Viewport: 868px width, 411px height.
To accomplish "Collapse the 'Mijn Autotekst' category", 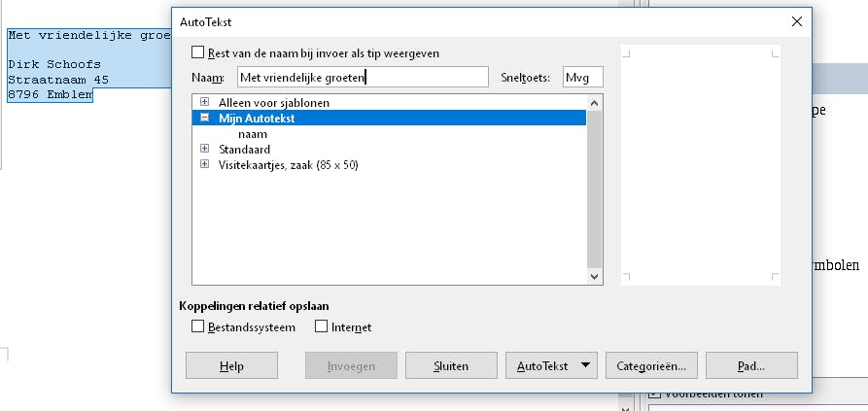I will (204, 118).
